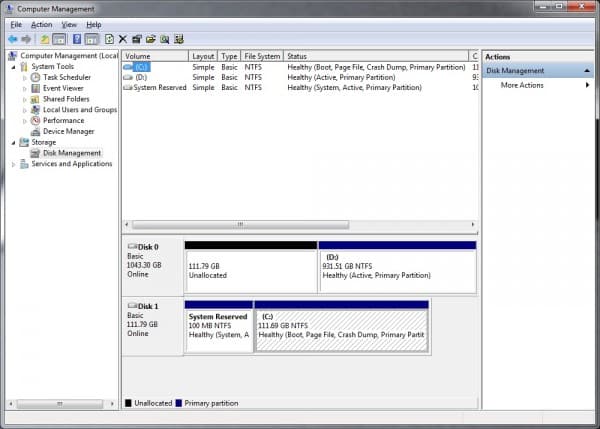Select the (C:) volume row in list

coord(300,67)
